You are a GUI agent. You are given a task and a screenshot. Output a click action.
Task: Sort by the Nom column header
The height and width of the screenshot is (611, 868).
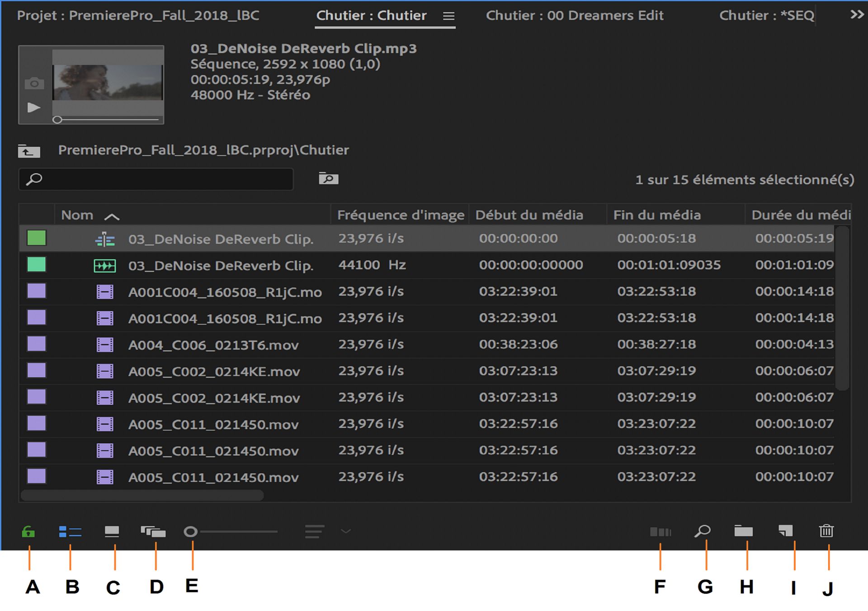77,215
